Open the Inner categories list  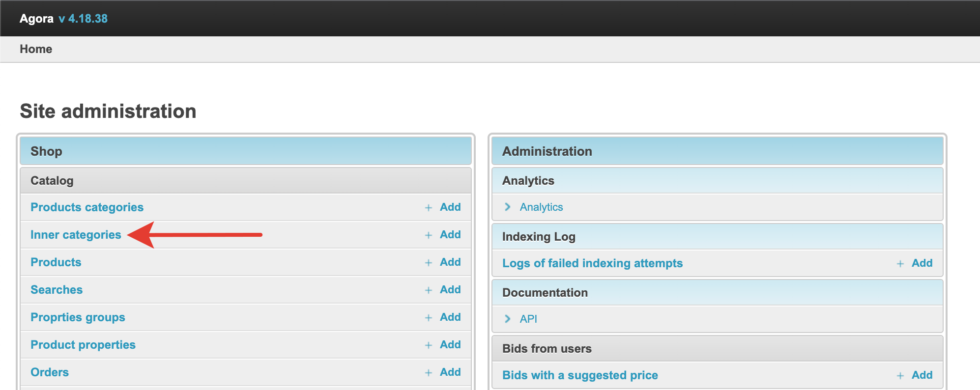click(x=76, y=235)
